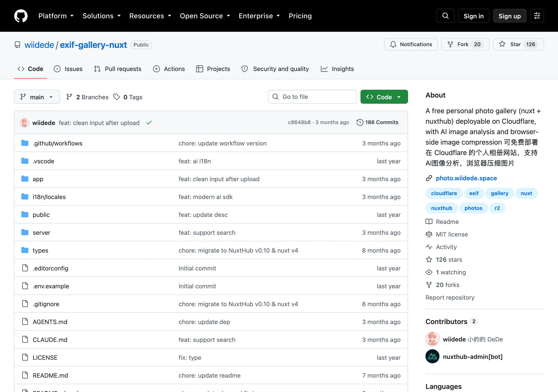The width and height of the screenshot is (558, 392).
Task: Click the scale icon beside MIT license
Action: click(429, 234)
